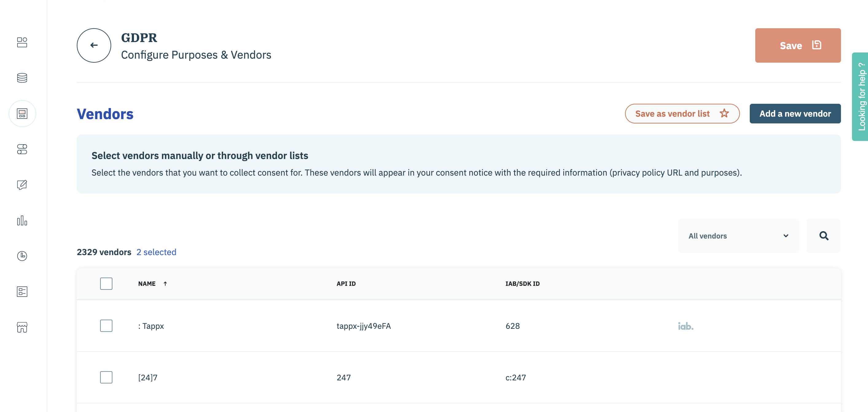Check the [24]7 vendor checkbox

[x=106, y=377]
